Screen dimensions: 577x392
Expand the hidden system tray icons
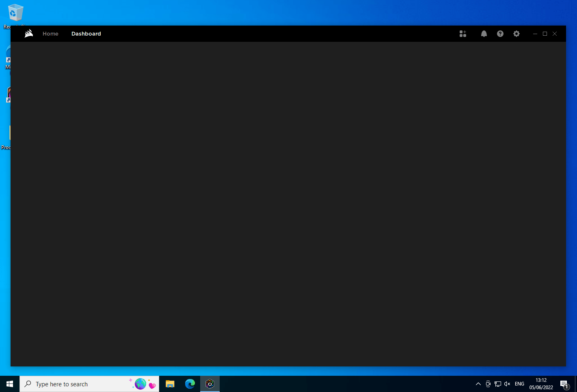478,384
